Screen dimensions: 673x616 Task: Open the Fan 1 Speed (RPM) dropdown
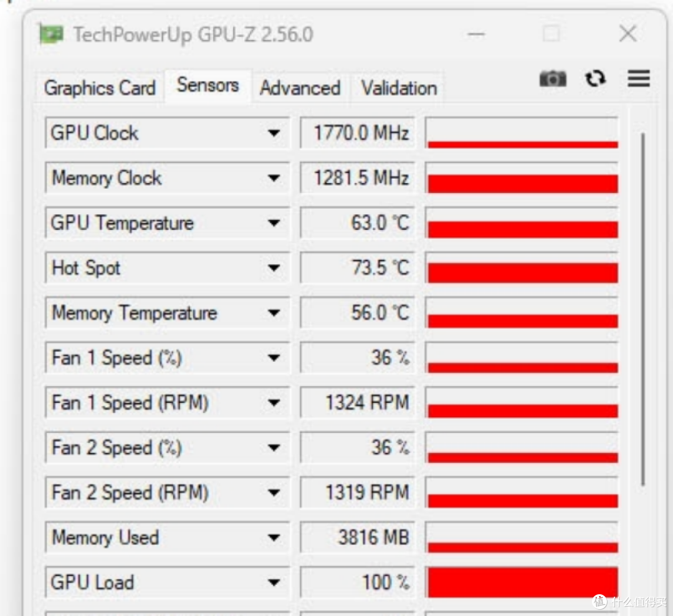(274, 402)
